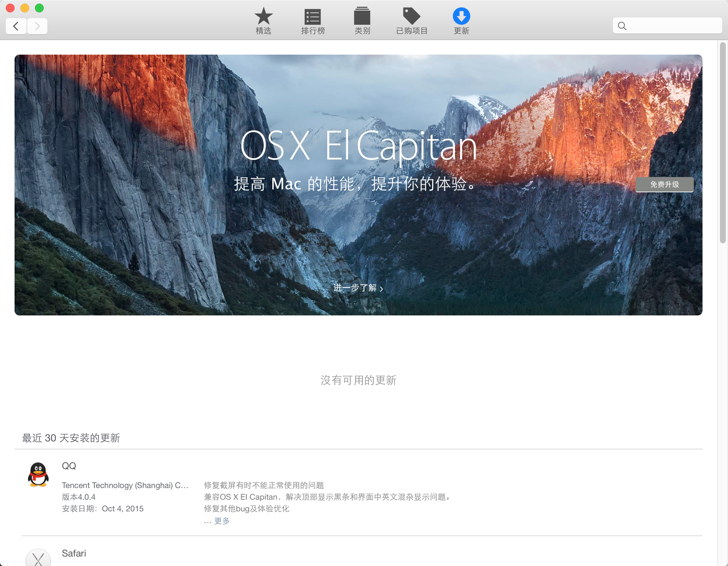Screen dimensions: 728x566
Task: Open the 进一步了解 learn more link
Action: tap(358, 288)
